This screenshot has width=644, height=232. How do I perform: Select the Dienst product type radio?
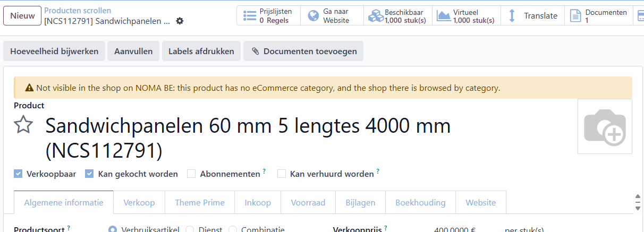(x=189, y=229)
